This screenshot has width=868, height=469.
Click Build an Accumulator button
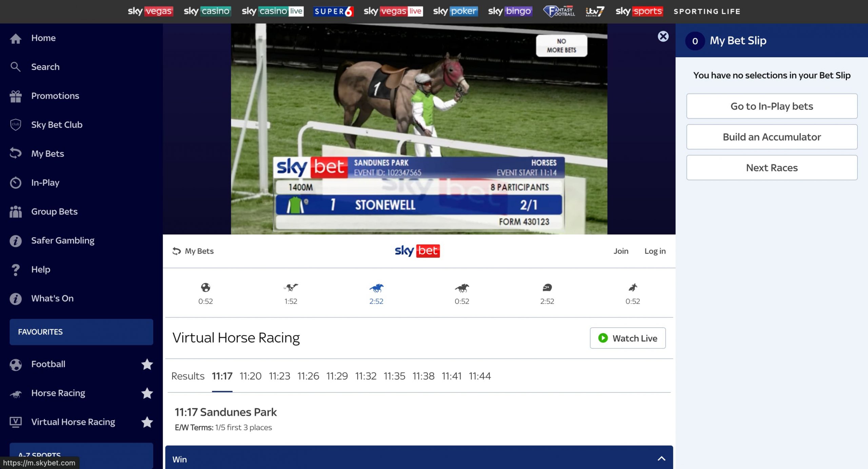coord(771,137)
